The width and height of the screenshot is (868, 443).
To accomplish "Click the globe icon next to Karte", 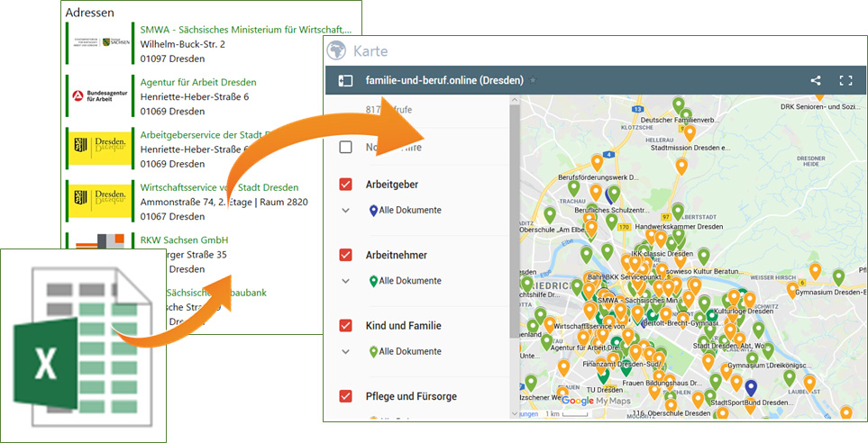I will click(x=337, y=50).
